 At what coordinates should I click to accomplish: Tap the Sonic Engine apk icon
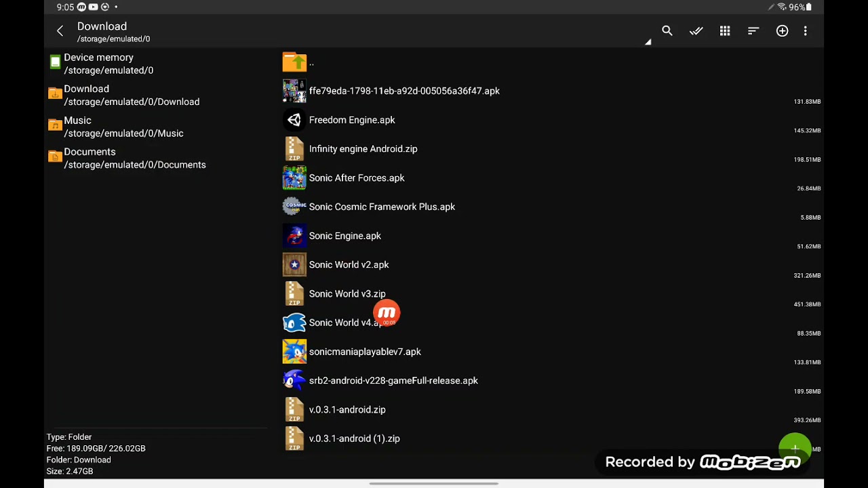coord(294,236)
